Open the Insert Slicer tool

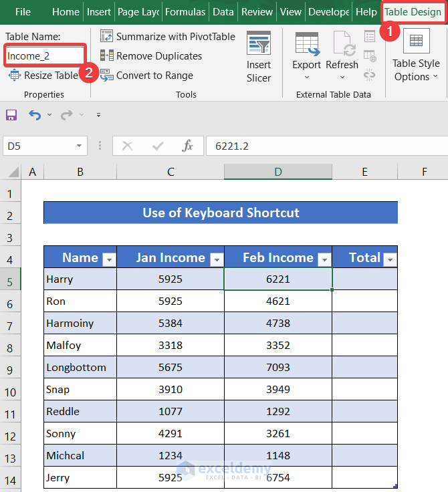click(x=259, y=57)
